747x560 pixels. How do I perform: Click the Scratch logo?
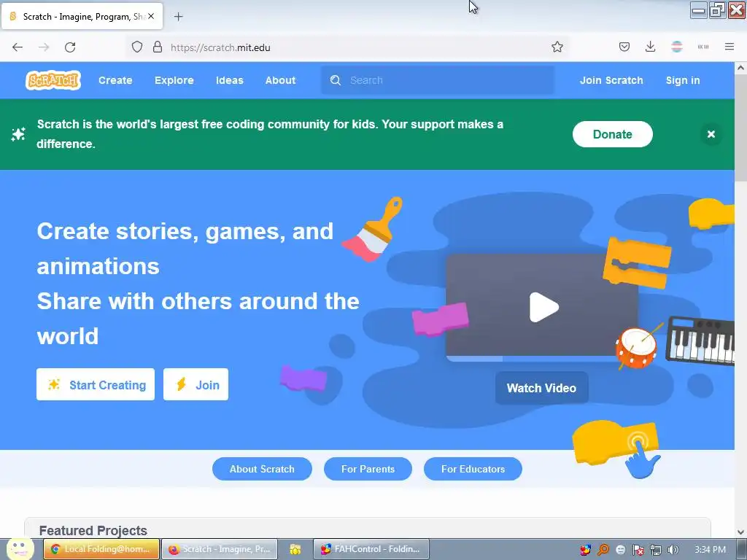pyautogui.click(x=53, y=80)
